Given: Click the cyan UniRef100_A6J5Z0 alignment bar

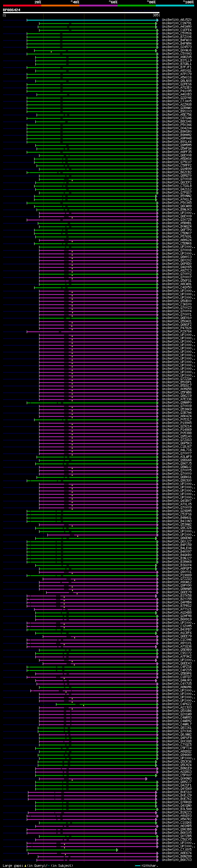Looking at the screenshot, I should tap(92, 20).
